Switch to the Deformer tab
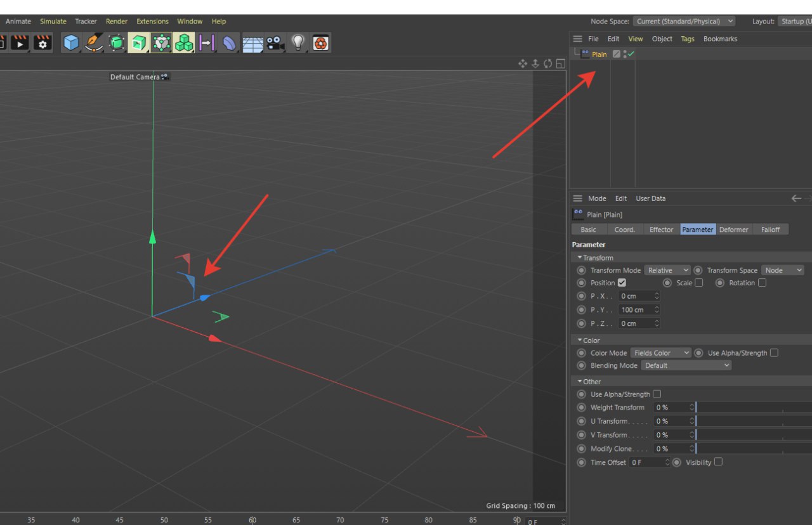Viewport: 812px width, 525px height. tap(734, 230)
